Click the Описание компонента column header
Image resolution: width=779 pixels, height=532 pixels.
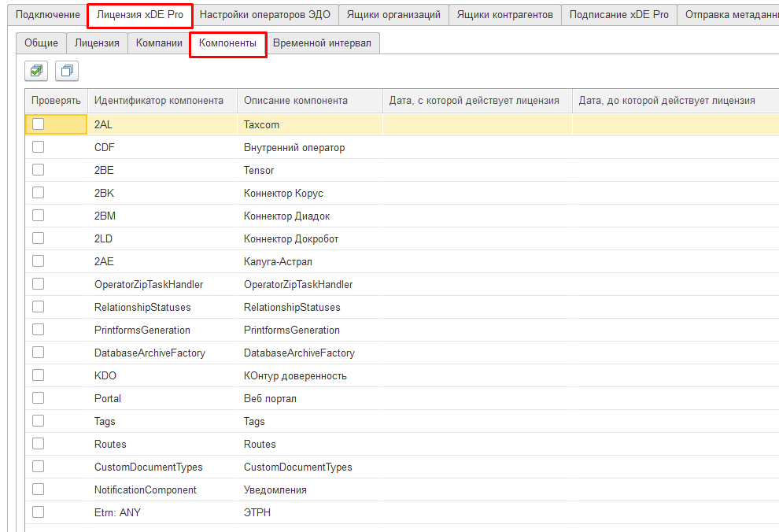tap(310, 100)
